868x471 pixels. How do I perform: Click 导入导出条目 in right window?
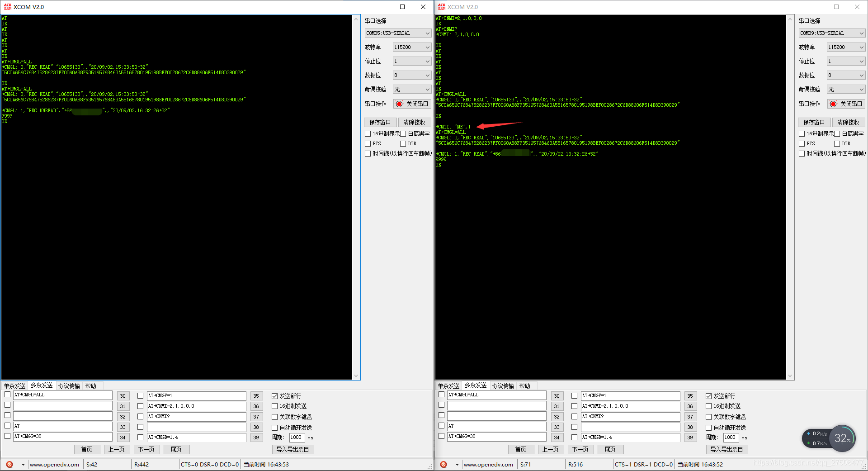[727, 449]
